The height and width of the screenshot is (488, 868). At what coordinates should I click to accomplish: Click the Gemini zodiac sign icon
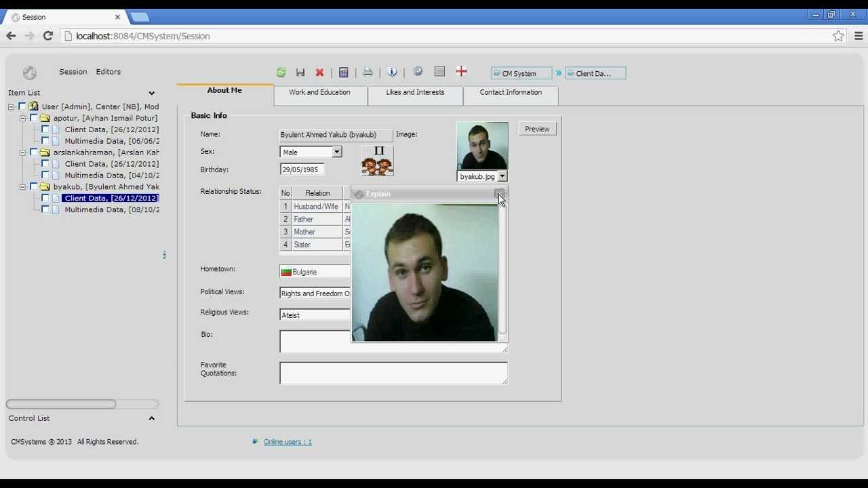[378, 161]
